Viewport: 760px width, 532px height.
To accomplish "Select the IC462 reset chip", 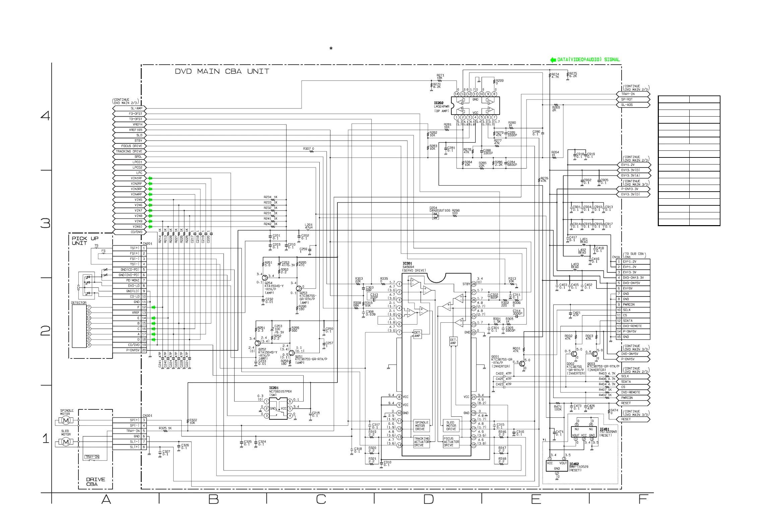I will coord(557,466).
